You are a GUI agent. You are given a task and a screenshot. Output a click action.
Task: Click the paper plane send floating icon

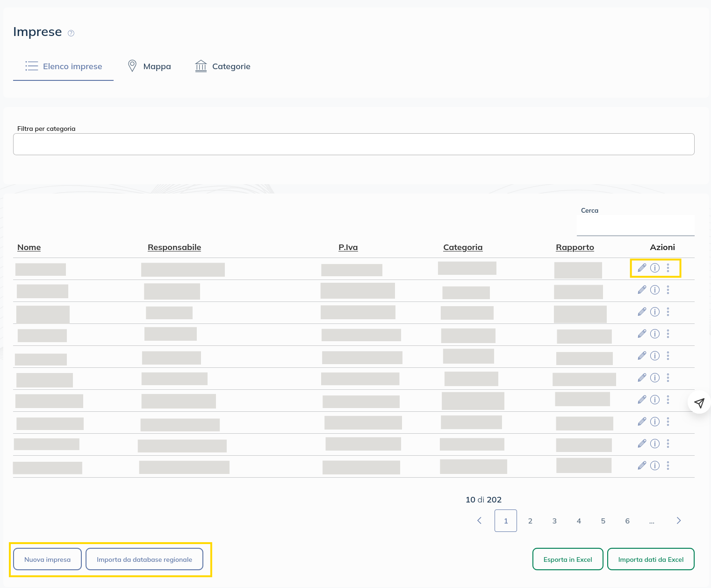tap(699, 403)
